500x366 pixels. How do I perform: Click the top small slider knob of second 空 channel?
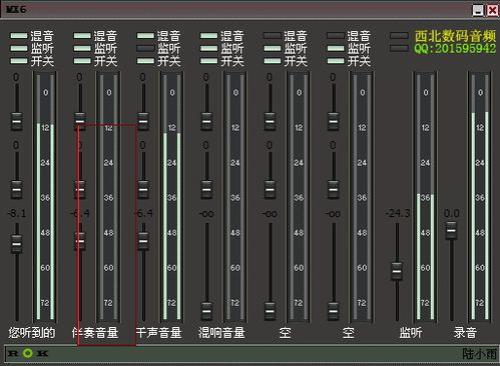[x=333, y=121]
